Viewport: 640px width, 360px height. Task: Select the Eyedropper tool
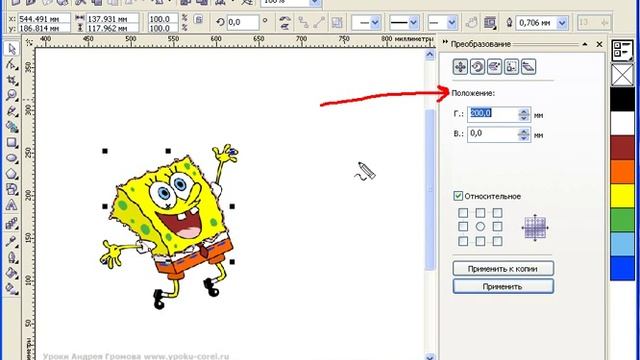pos(11,241)
